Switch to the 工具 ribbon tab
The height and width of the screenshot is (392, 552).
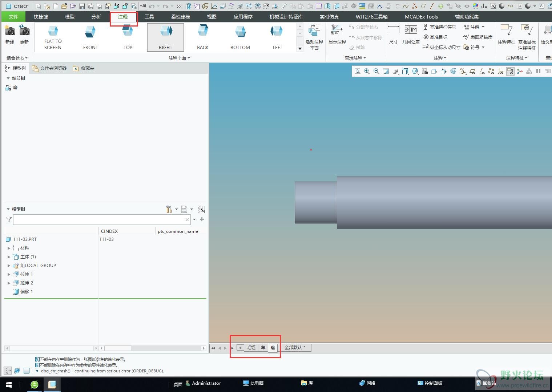click(x=149, y=17)
